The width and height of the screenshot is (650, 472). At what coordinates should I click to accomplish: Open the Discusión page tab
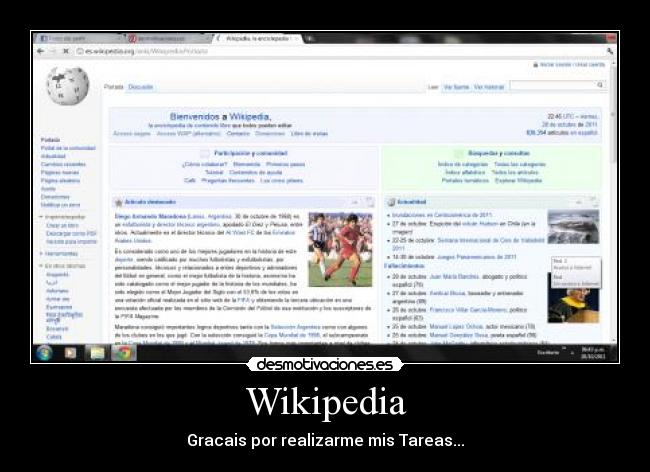point(141,87)
